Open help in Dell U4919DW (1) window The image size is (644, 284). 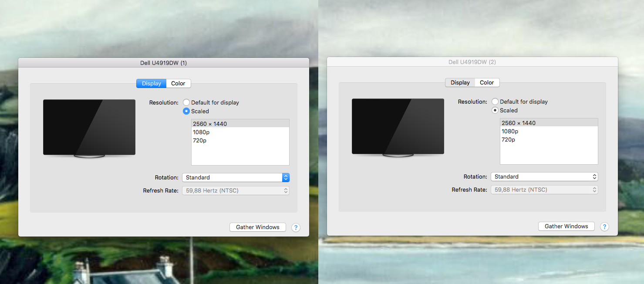[x=296, y=227]
